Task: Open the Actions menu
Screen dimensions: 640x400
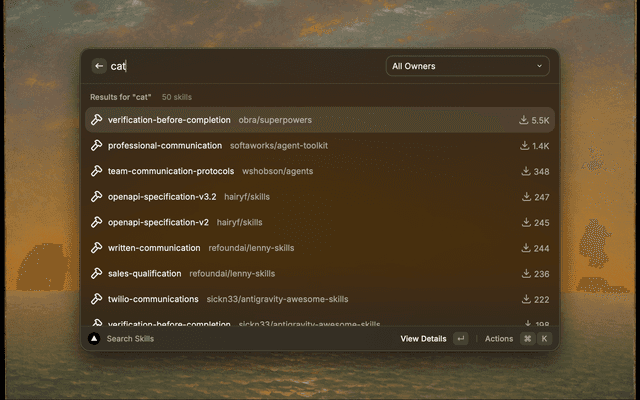Action: (x=498, y=339)
